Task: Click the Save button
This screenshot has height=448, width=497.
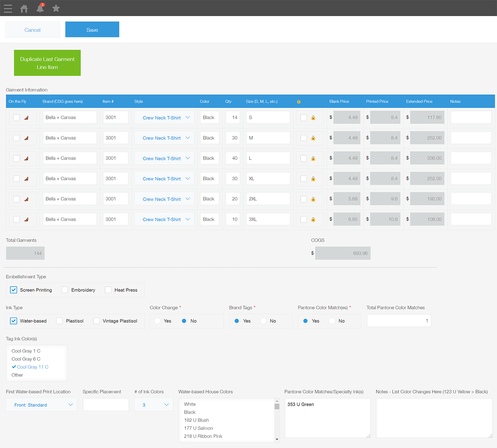Action: (x=92, y=30)
